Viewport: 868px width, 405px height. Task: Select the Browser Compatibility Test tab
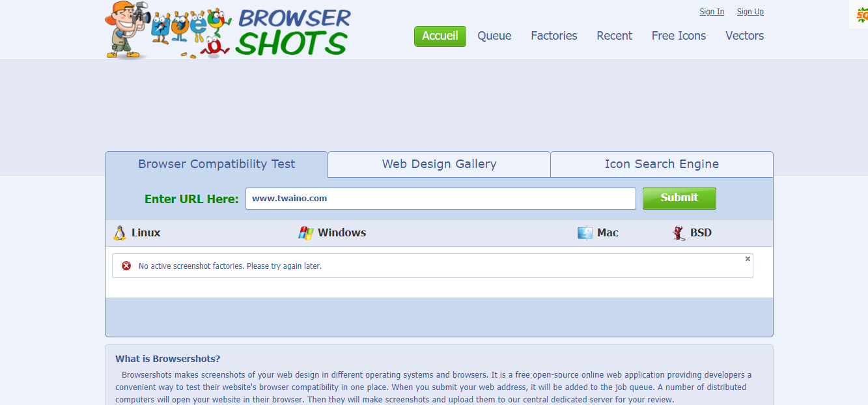(216, 164)
